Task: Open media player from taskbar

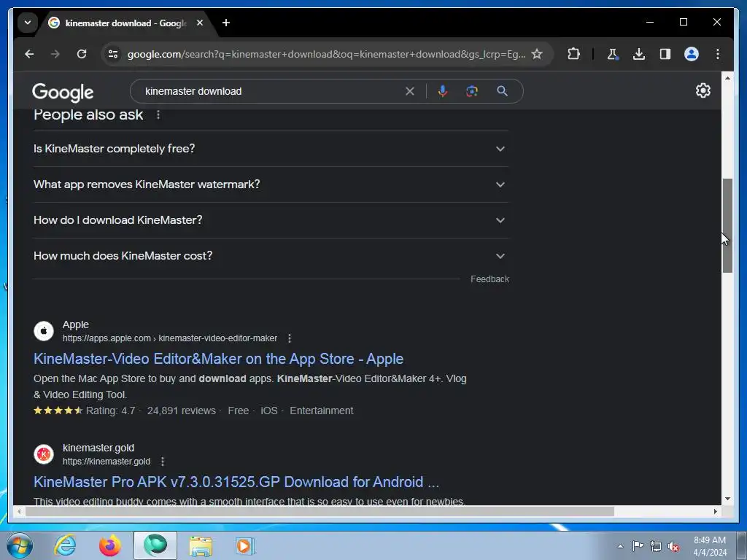Action: pos(245,545)
